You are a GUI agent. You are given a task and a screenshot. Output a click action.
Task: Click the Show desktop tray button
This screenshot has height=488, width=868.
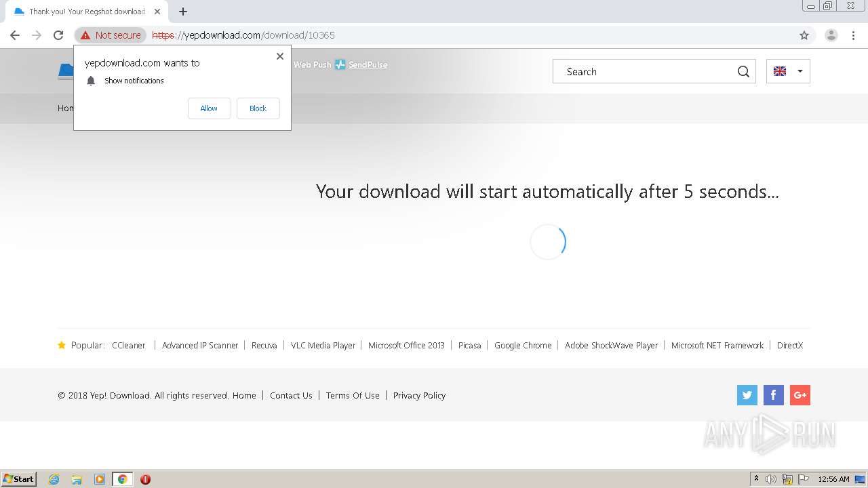(x=860, y=479)
